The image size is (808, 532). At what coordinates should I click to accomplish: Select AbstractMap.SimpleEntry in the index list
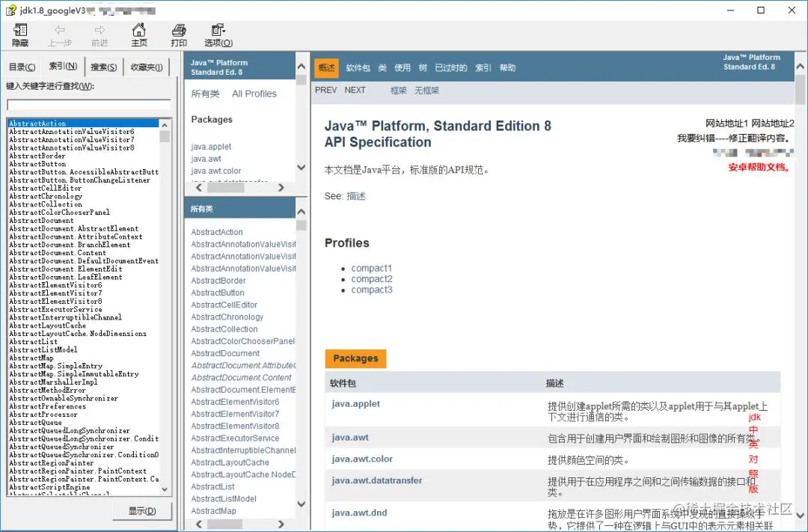pyautogui.click(x=55, y=365)
